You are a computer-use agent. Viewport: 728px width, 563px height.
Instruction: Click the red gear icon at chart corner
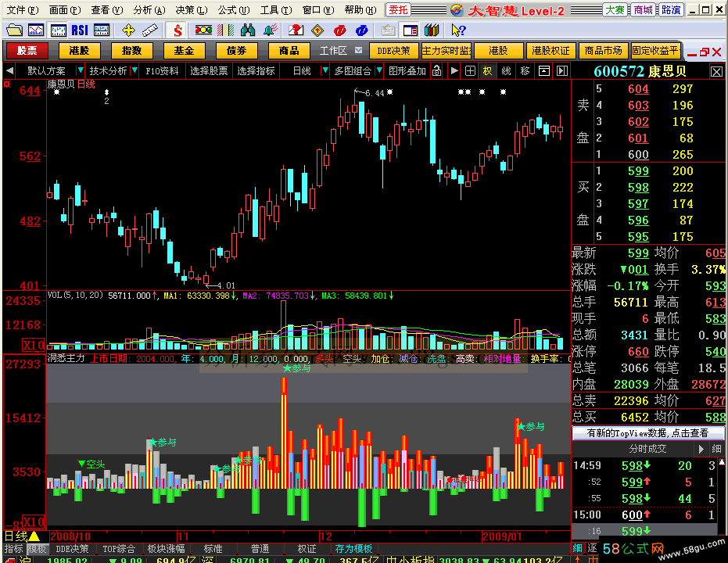point(6,84)
